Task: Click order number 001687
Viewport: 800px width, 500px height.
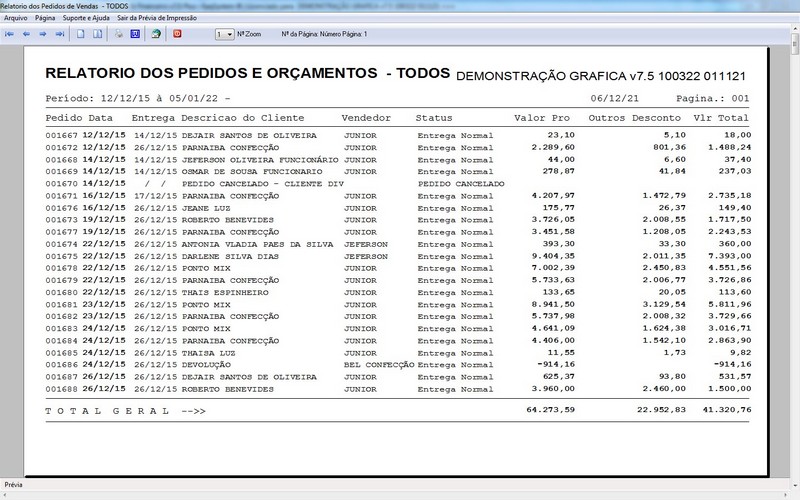Action: (62, 377)
